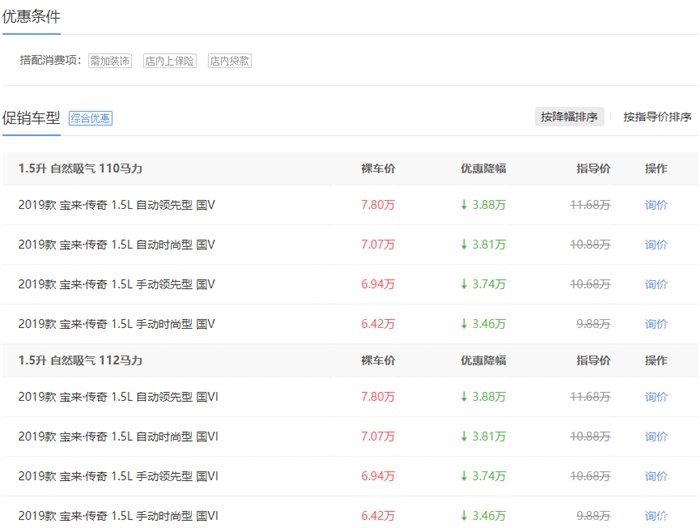
Task: Open 2019款 宝来·传奇 1.5L 手动领先型 国VI
Action: (x=118, y=476)
